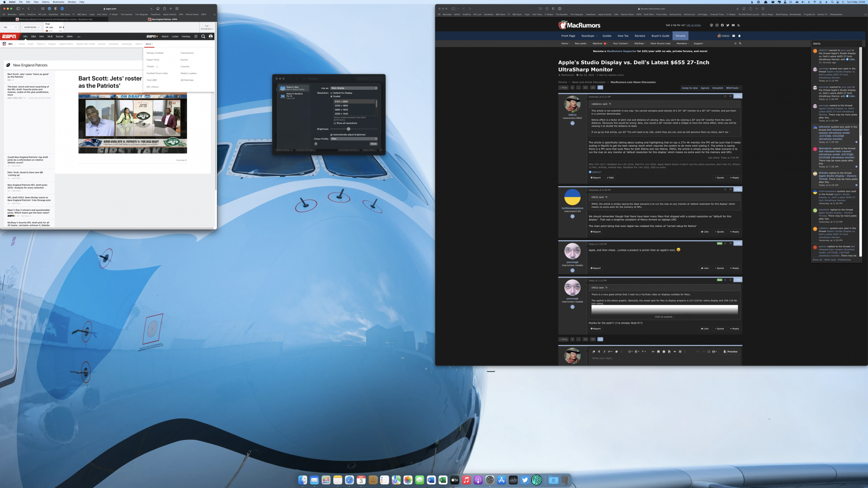Click the MacRumors Supporter link
The width and height of the screenshot is (868, 488).
tap(621, 51)
